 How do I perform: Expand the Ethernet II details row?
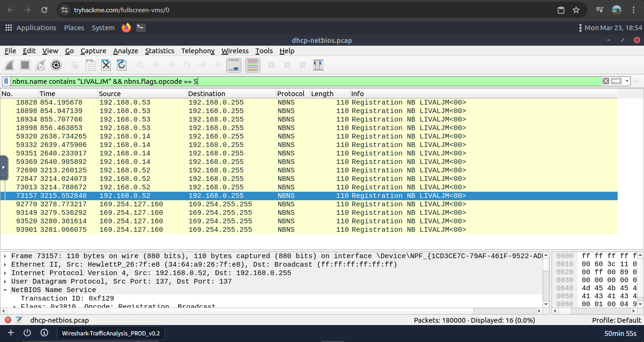[x=5, y=265]
